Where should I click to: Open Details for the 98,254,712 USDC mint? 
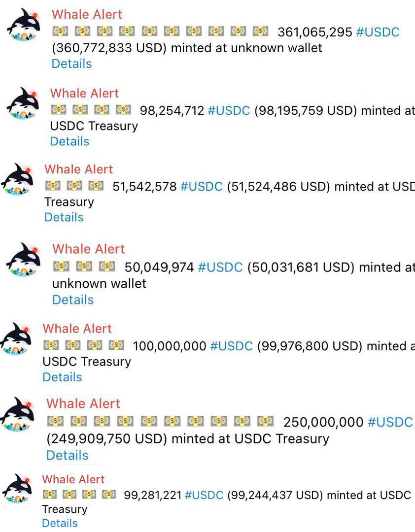coord(69,141)
